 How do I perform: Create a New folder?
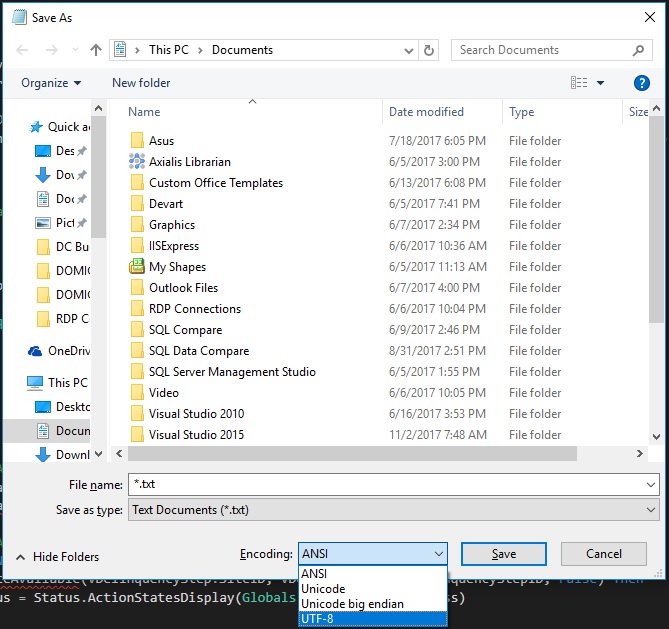(x=141, y=83)
